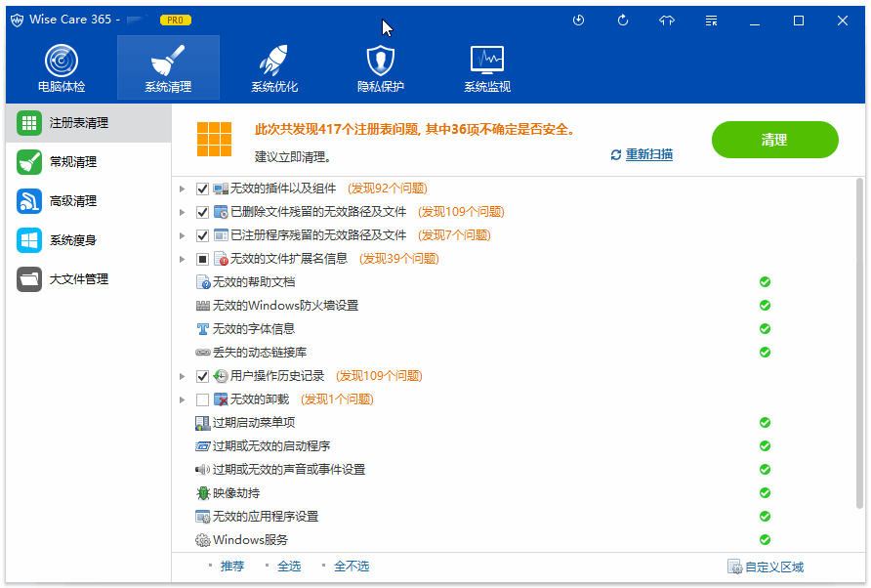Select the 系统瘦身 Windows icon

pyautogui.click(x=29, y=240)
